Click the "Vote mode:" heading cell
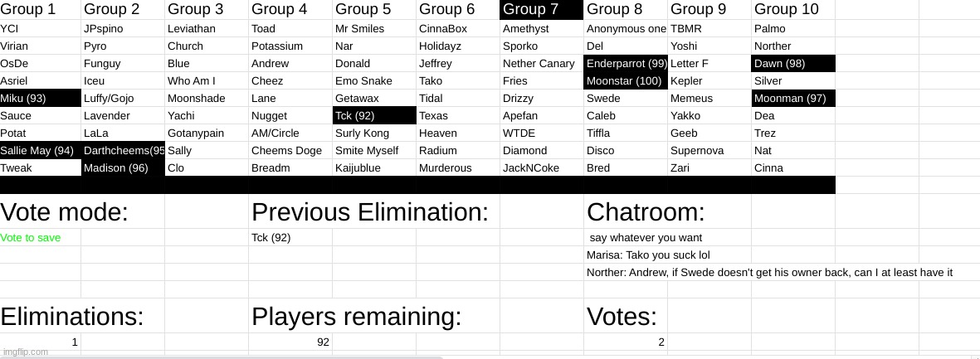The height and width of the screenshot is (359, 980). [65, 212]
